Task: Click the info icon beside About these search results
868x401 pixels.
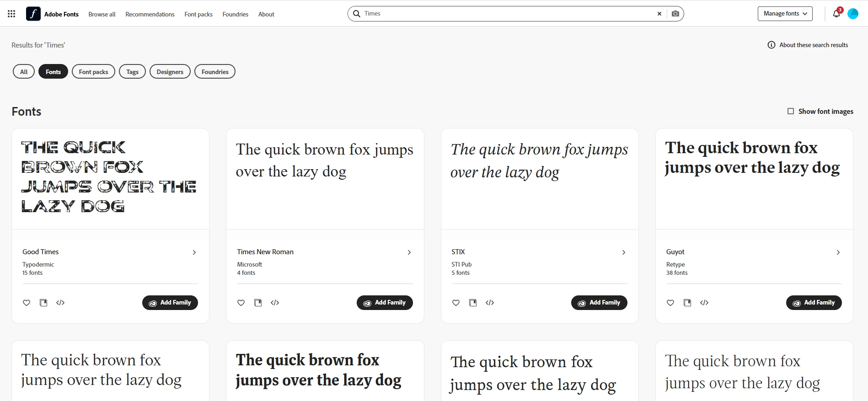Action: point(772,45)
